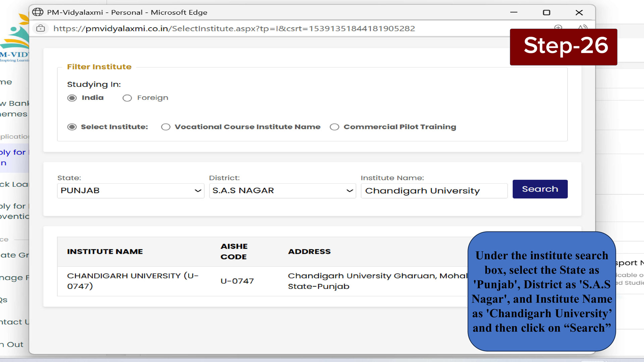Click the Institute Name input field

434,191
